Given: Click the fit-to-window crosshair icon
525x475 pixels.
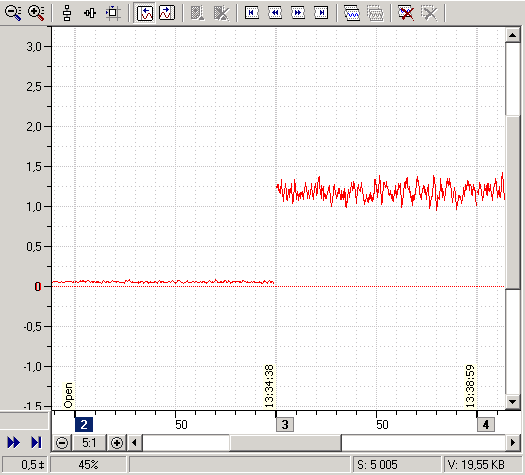Looking at the screenshot, I should pos(113,13).
